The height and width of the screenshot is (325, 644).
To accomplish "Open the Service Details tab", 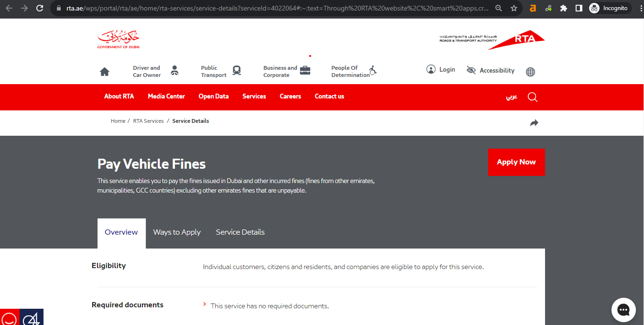I will (x=240, y=232).
